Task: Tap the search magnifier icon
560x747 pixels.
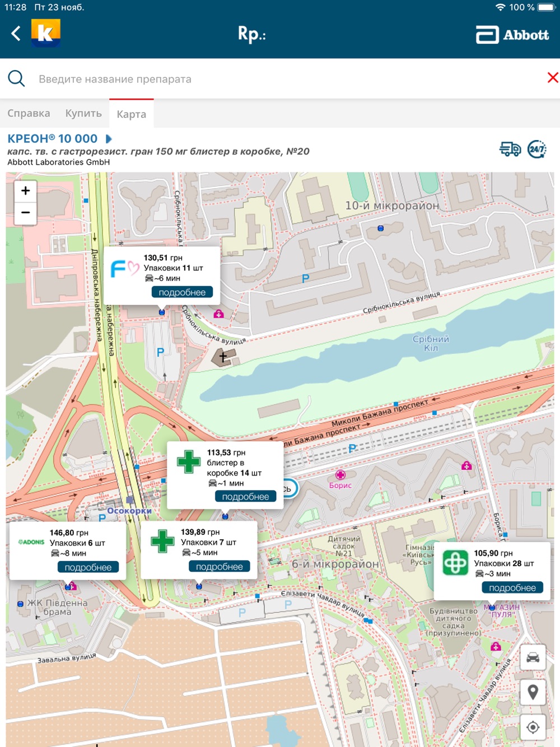Action: [x=16, y=78]
